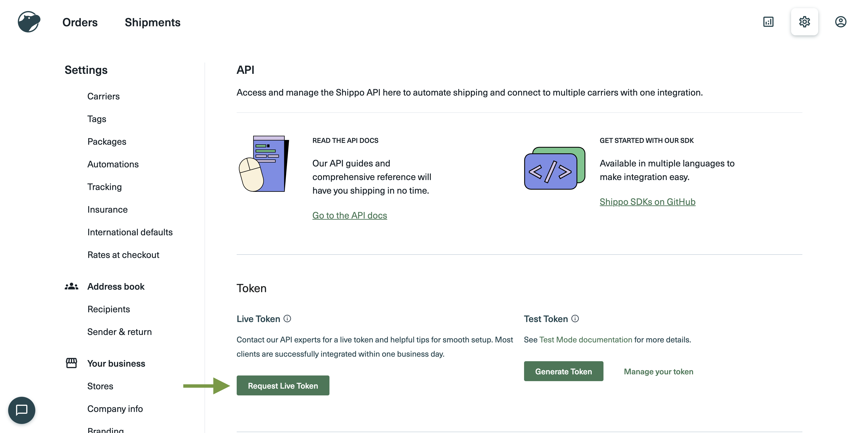Open Manage your token
Viewport: 868px width, 433px height.
(658, 371)
